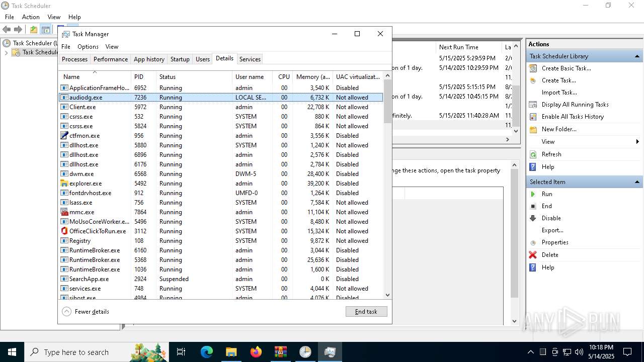Click Enable All Tasks History action
The width and height of the screenshot is (644, 362).
tap(573, 117)
